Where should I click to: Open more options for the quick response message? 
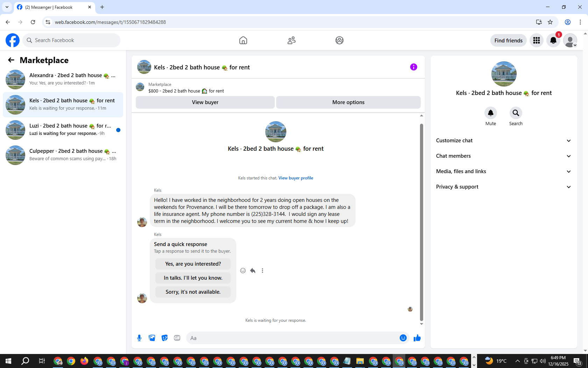262,271
